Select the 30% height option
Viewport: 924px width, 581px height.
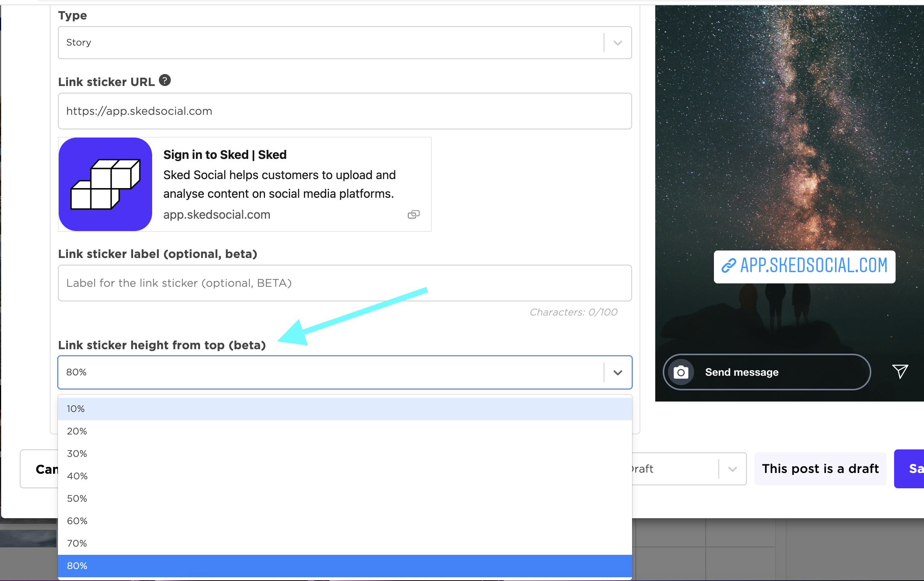pos(345,454)
